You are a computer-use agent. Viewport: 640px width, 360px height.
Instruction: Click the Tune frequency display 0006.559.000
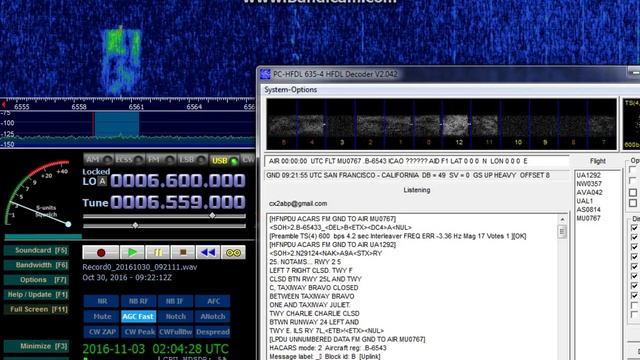point(178,202)
